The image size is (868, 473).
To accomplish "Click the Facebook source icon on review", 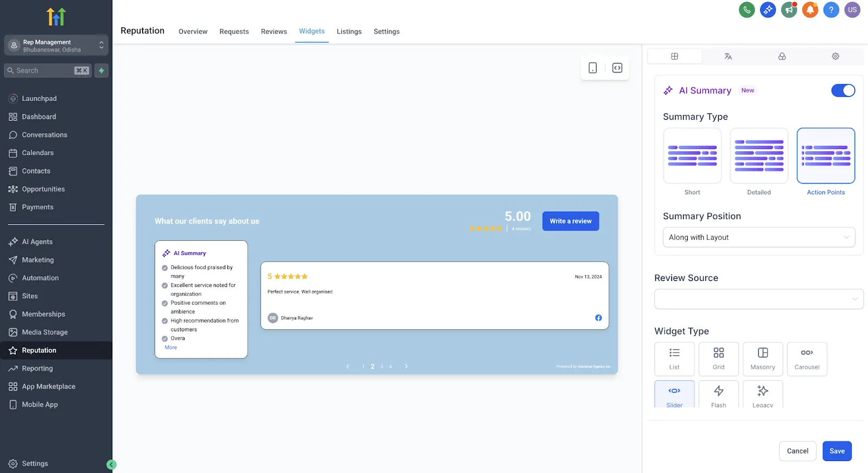I will (x=598, y=318).
